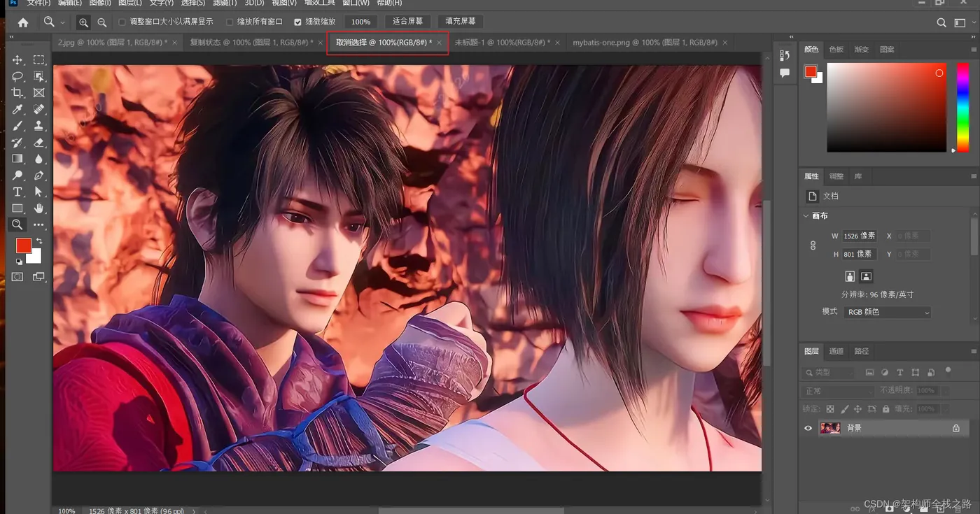
Task: Set canvas orientation to portrait
Action: click(x=850, y=276)
